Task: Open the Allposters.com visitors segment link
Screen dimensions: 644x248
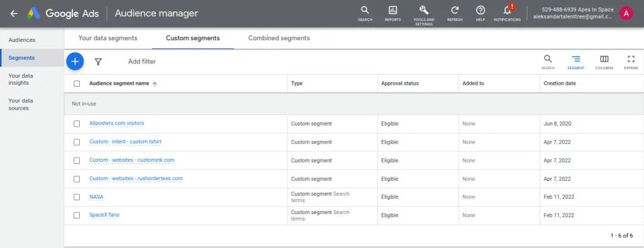Action: click(x=116, y=123)
